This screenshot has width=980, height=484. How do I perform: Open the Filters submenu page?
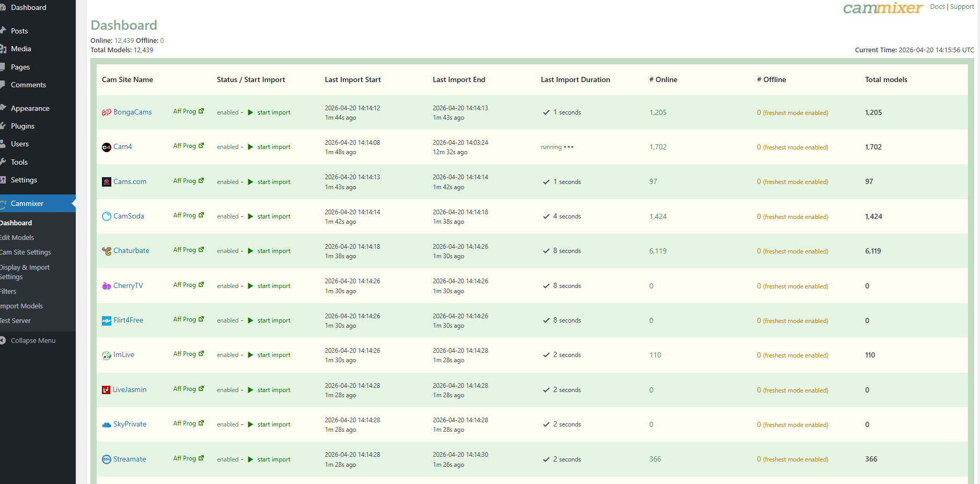[9, 291]
